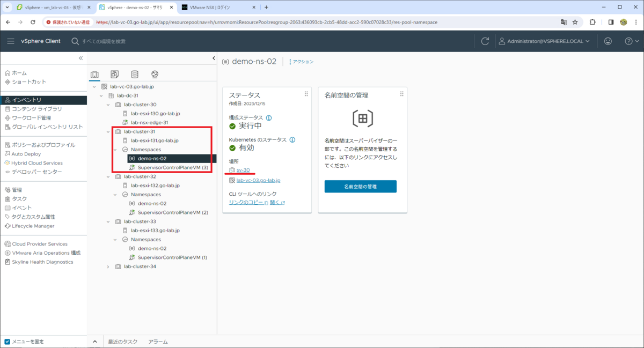The image size is (644, 348).
Task: Open the vSphere Client hamburger menu
Action: tap(11, 41)
